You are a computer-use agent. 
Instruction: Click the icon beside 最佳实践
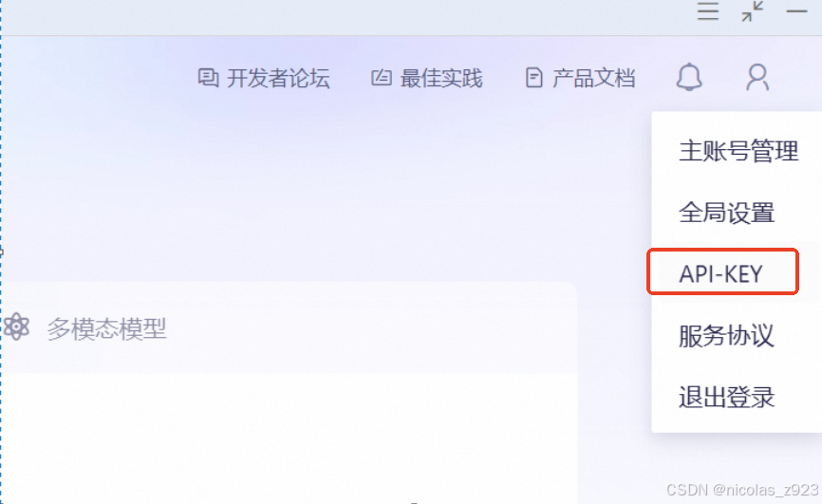(x=382, y=78)
